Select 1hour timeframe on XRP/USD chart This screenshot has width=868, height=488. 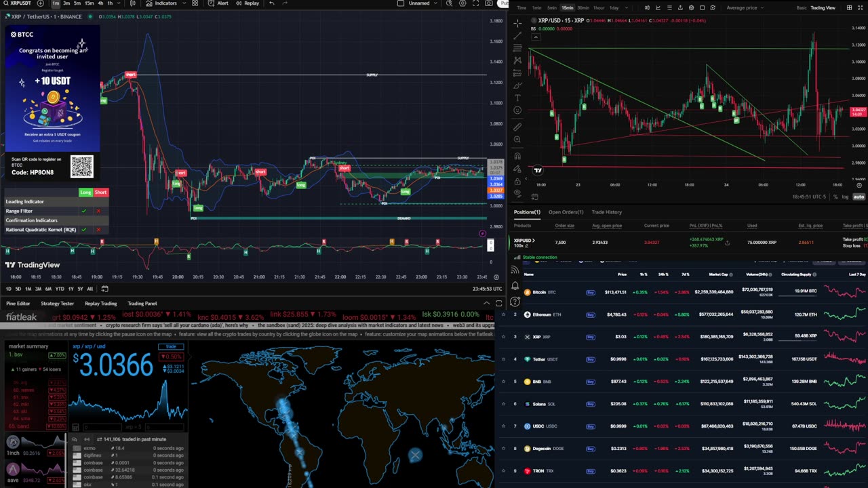pyautogui.click(x=598, y=7)
